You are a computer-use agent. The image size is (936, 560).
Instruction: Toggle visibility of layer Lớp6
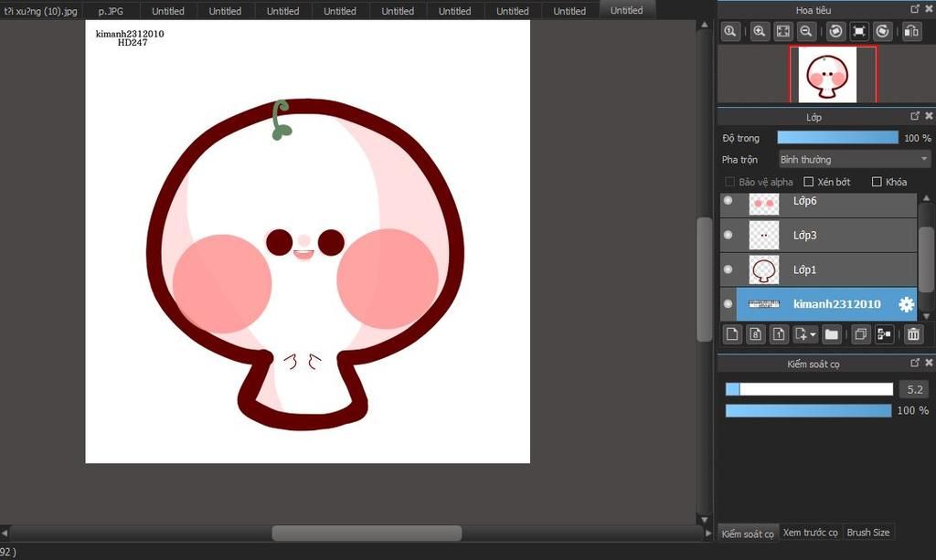728,200
